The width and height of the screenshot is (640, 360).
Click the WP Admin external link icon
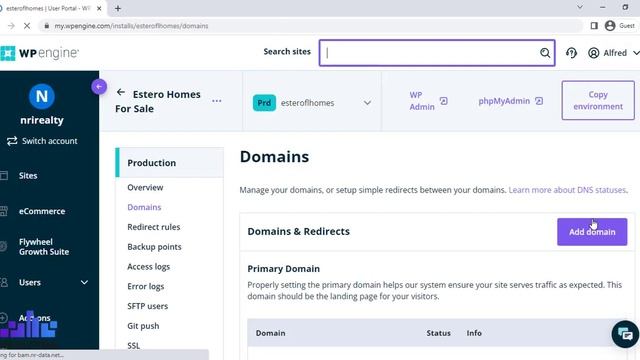[x=444, y=101]
